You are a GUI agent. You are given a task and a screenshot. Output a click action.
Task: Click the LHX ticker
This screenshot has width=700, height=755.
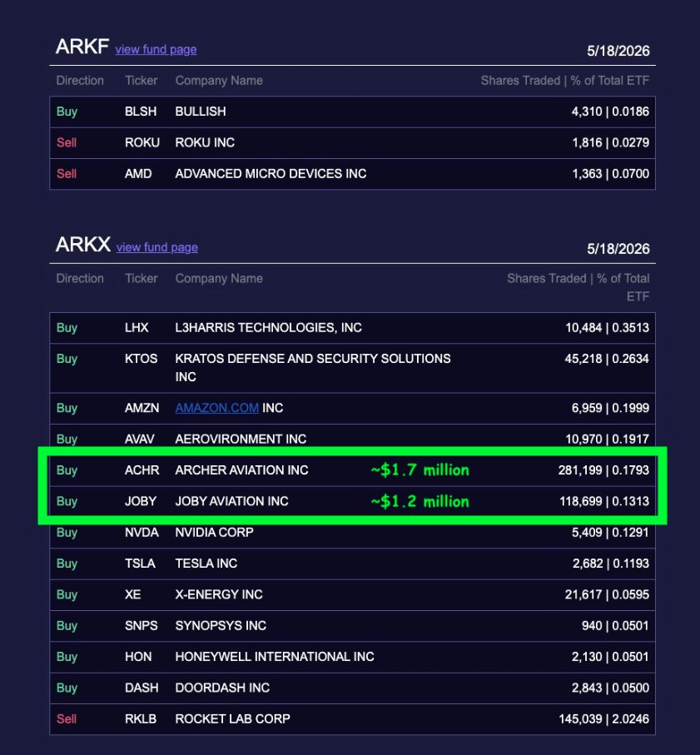[137, 327]
